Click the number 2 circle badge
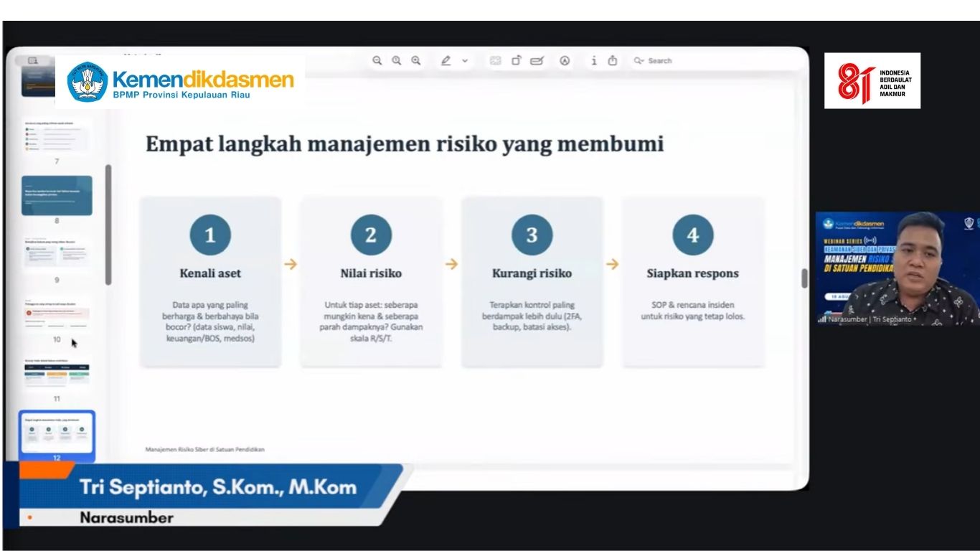This screenshot has height=551, width=980. [371, 235]
